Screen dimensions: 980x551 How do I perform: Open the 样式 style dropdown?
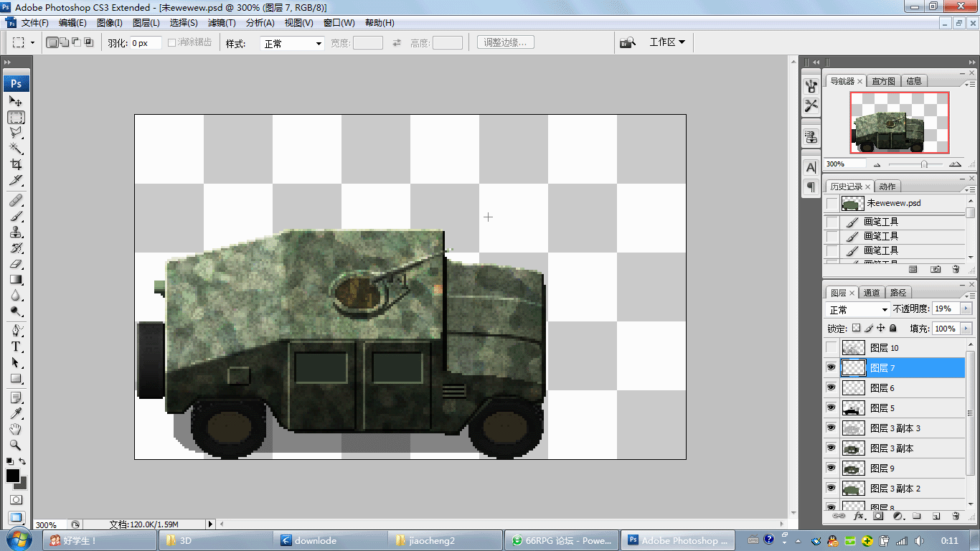(293, 44)
